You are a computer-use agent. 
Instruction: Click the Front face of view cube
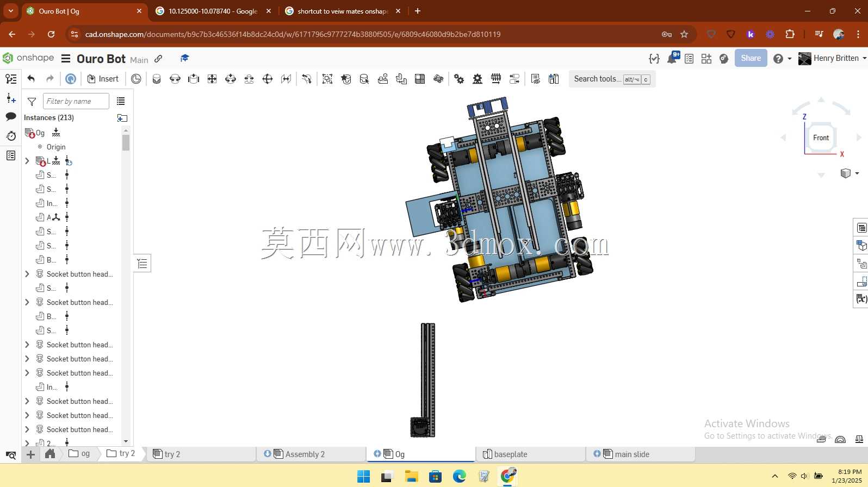821,138
